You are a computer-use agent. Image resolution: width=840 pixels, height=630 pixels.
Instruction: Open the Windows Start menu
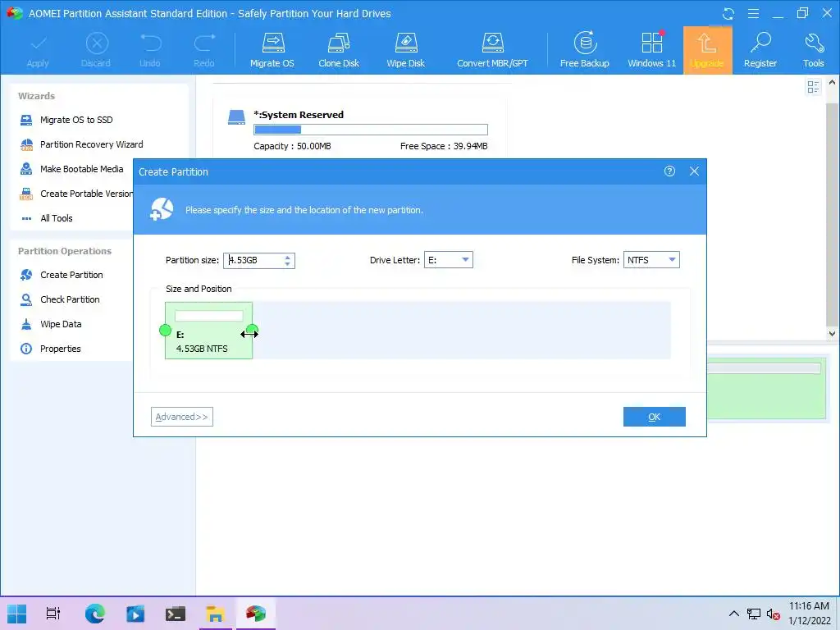click(x=17, y=614)
